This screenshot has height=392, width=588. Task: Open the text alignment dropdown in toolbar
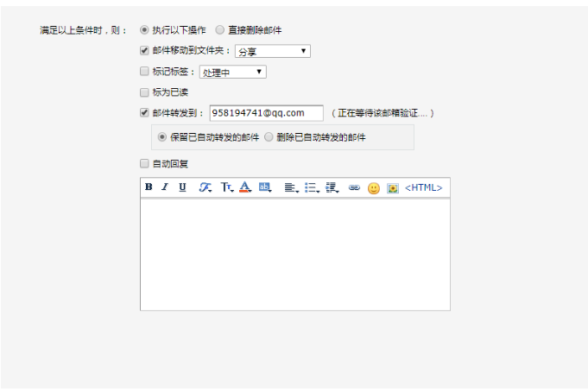(x=291, y=187)
